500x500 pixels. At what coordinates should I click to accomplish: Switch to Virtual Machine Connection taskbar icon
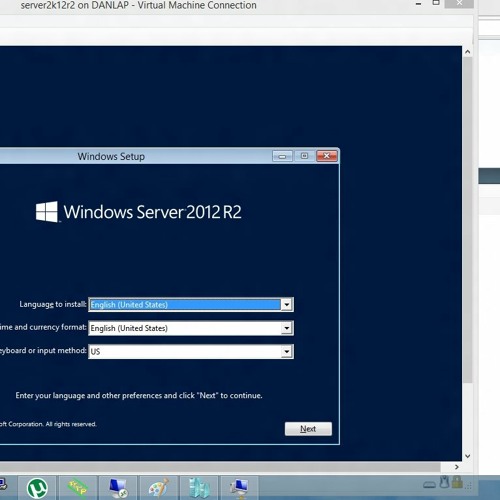point(239,488)
